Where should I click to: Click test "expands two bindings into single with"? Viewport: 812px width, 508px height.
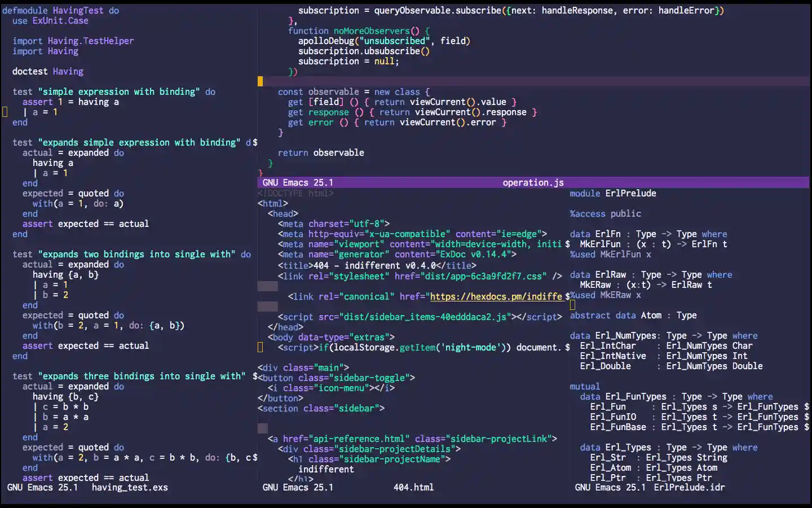132,254
